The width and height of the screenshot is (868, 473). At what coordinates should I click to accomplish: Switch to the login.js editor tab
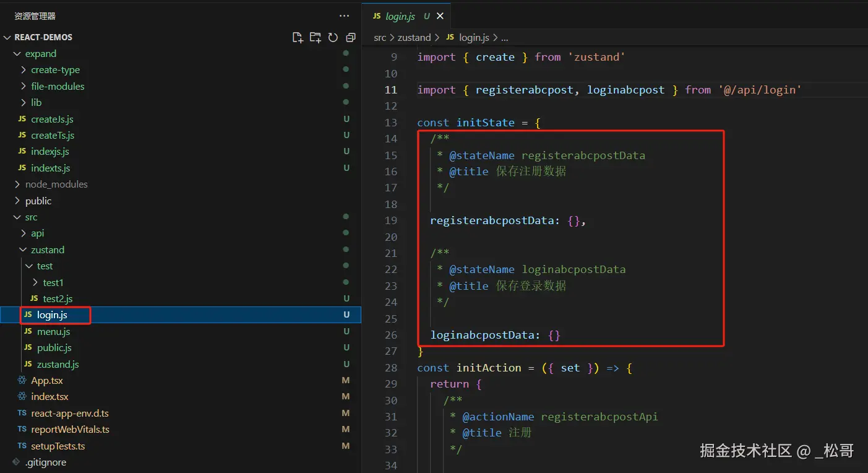tap(400, 17)
